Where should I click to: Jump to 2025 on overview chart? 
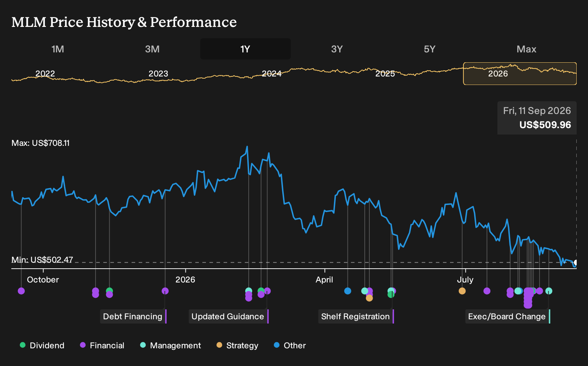point(385,74)
